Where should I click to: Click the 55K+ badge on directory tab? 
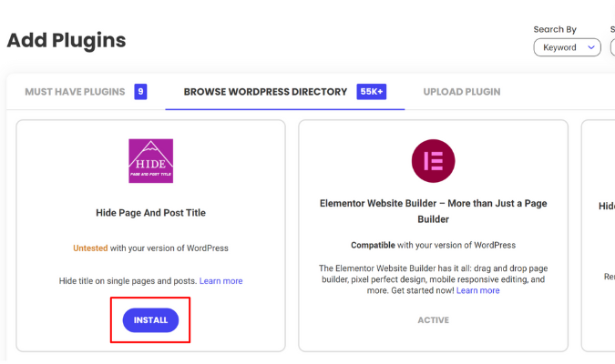pos(372,92)
